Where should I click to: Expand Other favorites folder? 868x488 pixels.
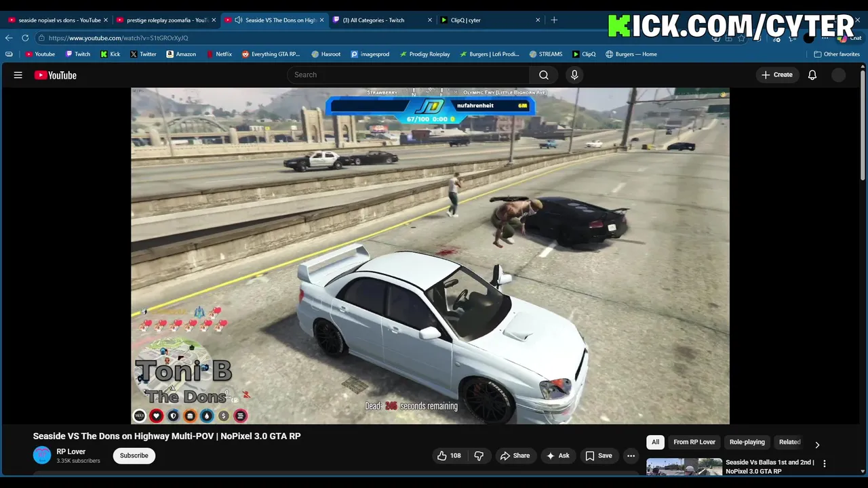pos(837,54)
